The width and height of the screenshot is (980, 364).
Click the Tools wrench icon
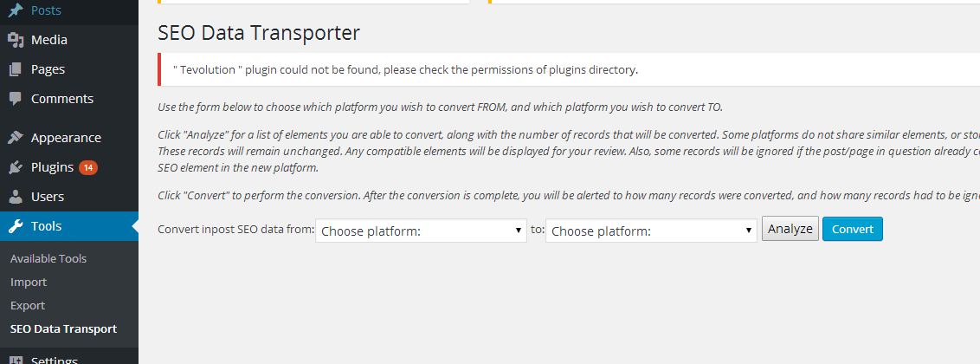(16, 226)
